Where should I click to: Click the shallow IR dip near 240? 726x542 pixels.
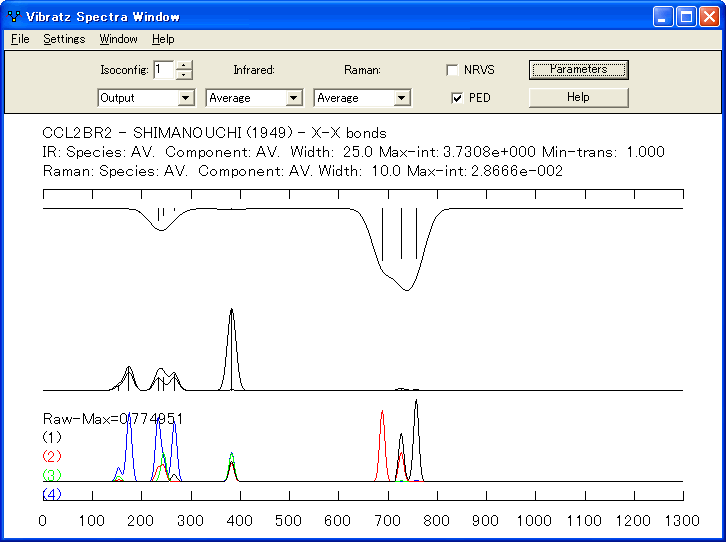click(161, 229)
